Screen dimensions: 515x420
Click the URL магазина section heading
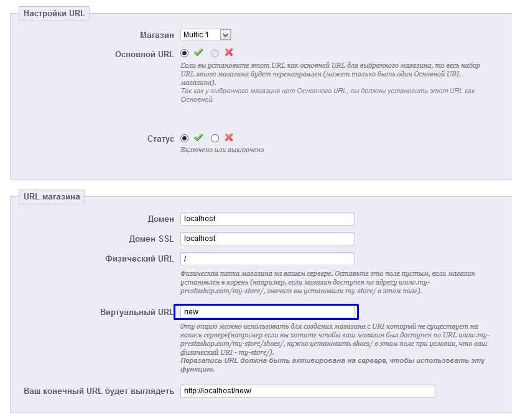(x=52, y=197)
